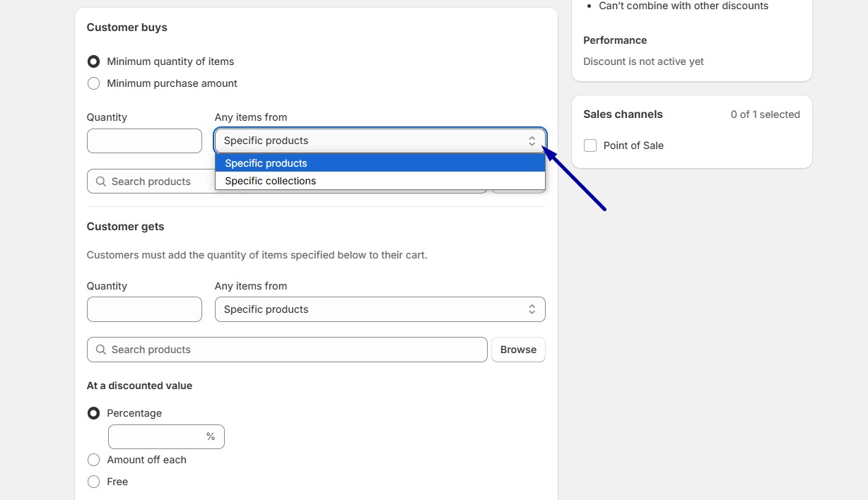868x500 pixels.
Task: Click the 'Discount is not active yet' text
Action: click(x=643, y=61)
